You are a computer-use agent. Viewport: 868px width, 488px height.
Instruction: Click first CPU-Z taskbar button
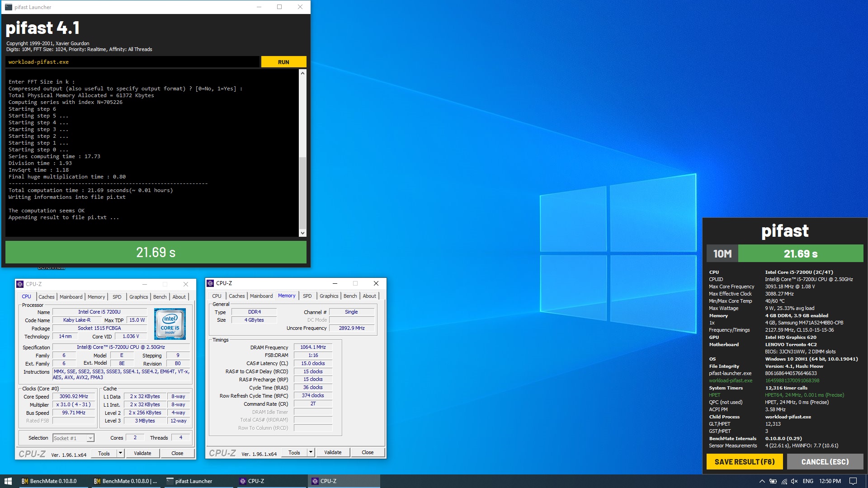[x=270, y=481]
